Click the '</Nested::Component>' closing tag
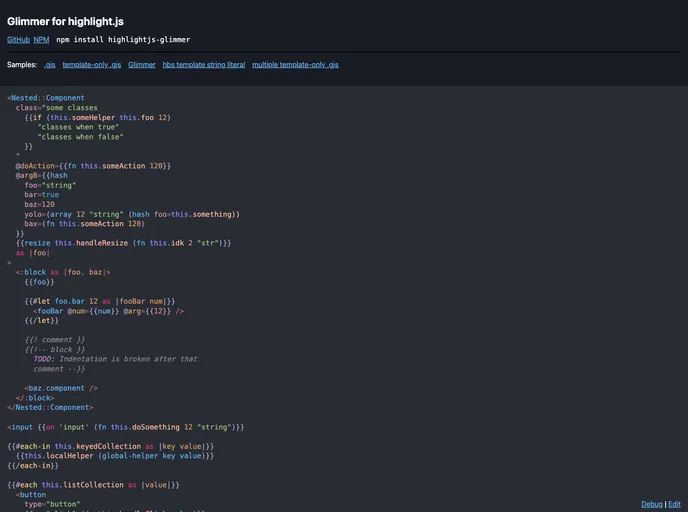This screenshot has width=688, height=512. (x=50, y=408)
